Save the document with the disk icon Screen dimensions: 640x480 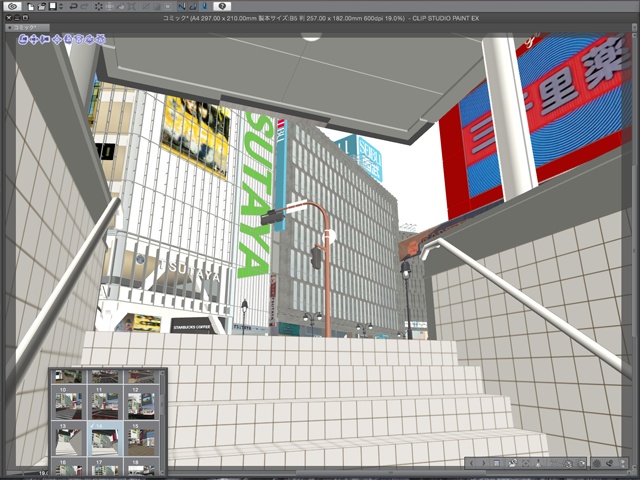(53, 6)
